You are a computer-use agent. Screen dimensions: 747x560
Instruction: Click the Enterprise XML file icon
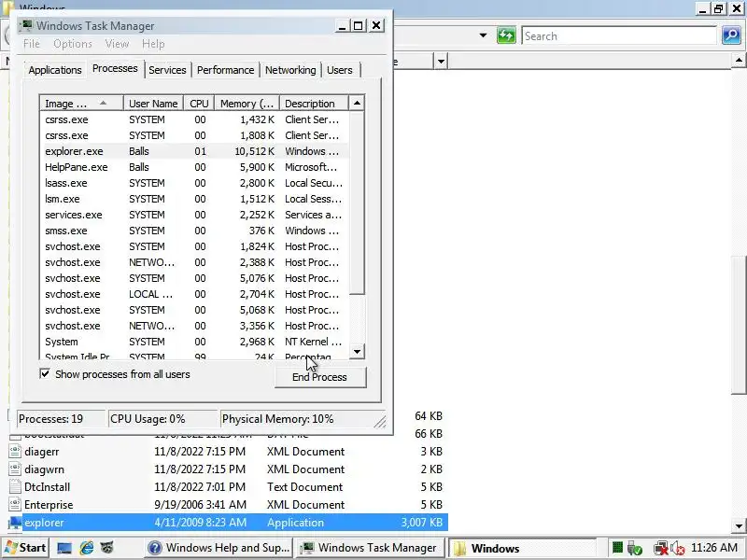15,504
